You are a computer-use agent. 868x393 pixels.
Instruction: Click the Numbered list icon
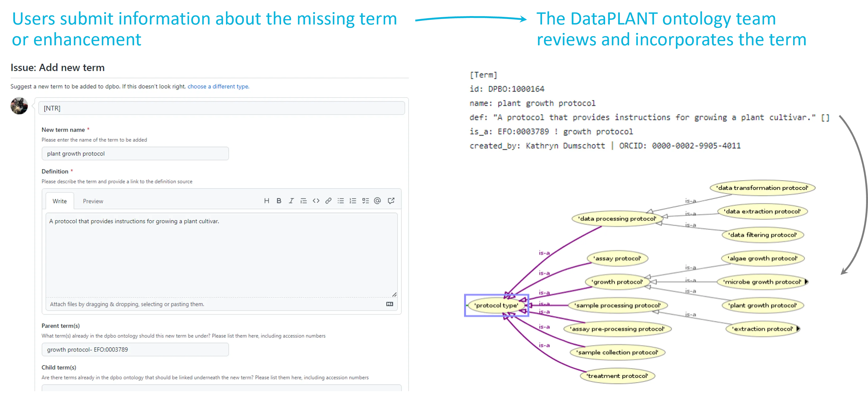point(353,200)
